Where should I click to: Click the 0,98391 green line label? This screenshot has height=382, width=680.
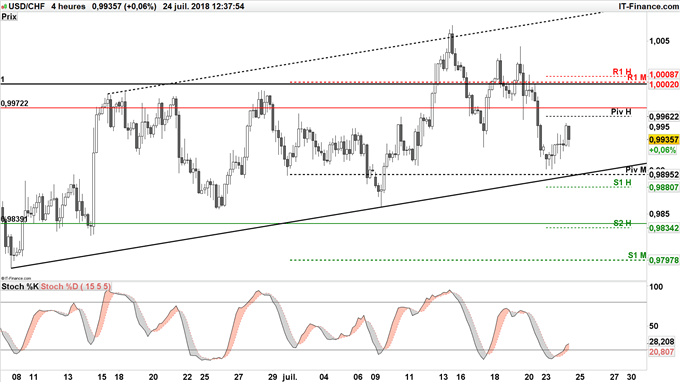(x=14, y=219)
